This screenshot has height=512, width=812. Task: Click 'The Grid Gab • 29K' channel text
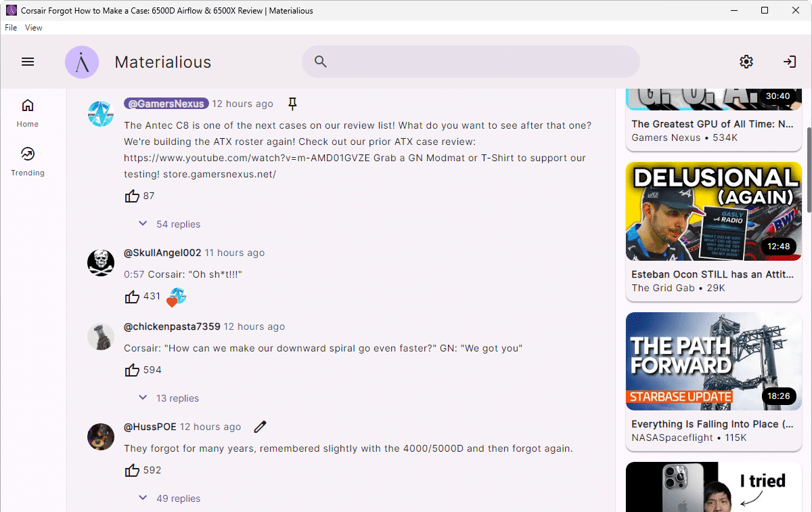(679, 288)
